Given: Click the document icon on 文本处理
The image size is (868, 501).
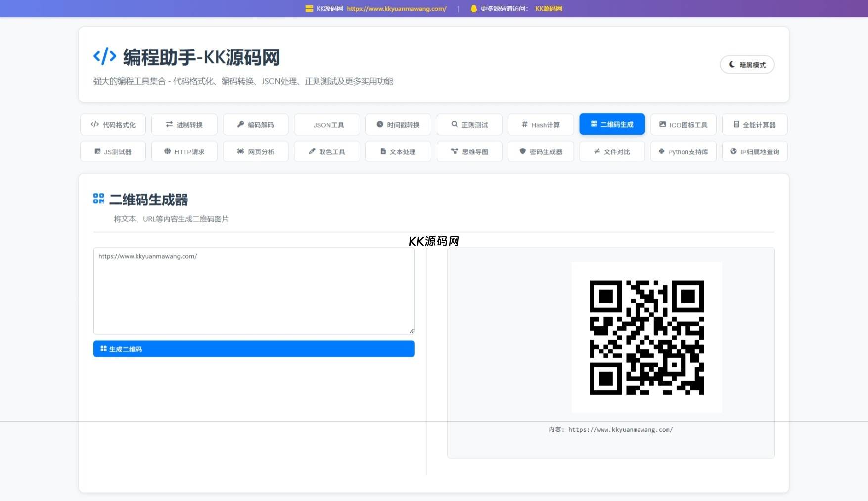Looking at the screenshot, I should (383, 151).
